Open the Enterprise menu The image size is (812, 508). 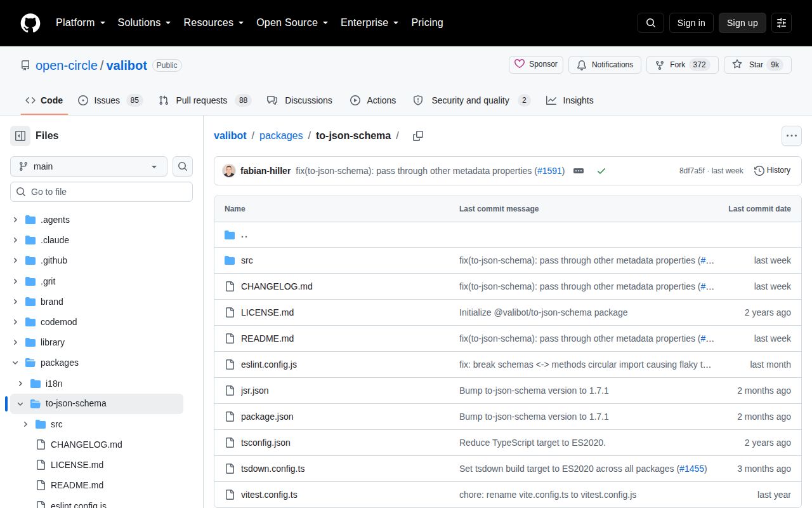[x=370, y=23]
